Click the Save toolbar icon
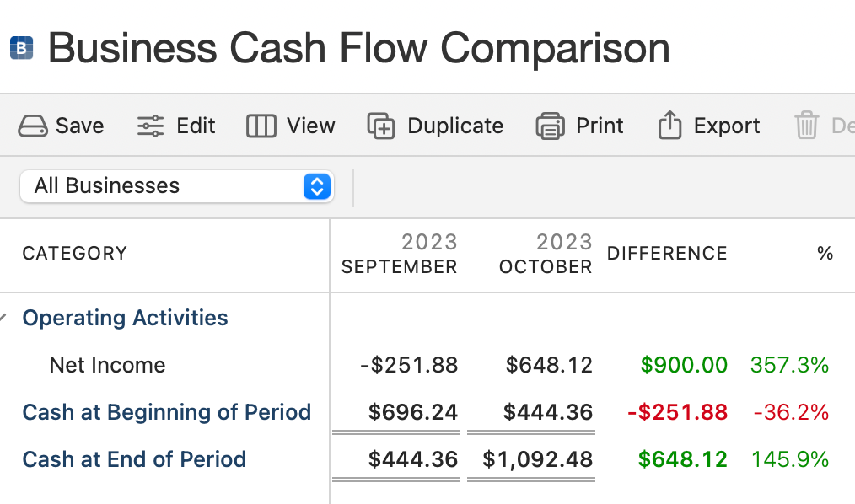 click(34, 126)
